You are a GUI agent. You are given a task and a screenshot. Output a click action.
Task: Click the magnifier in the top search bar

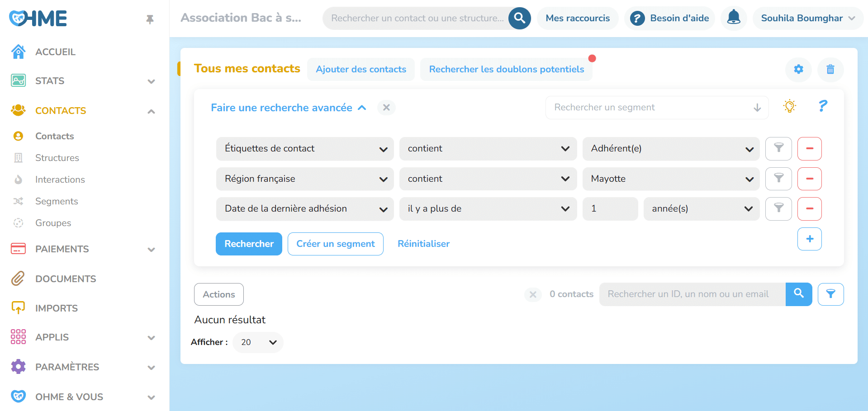pyautogui.click(x=519, y=18)
